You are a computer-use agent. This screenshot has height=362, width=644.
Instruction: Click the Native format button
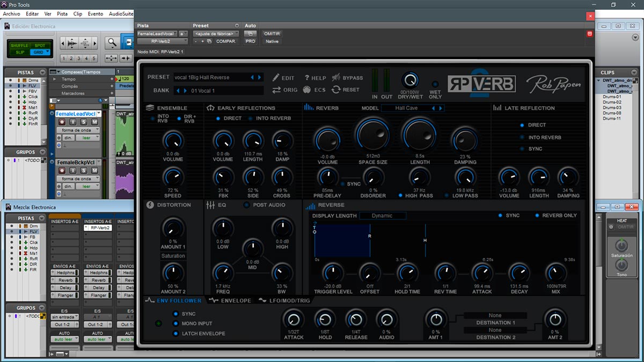point(272,41)
